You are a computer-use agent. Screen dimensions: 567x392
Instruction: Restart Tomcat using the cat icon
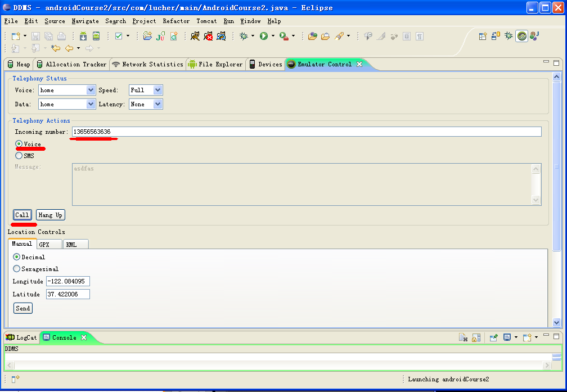coord(221,36)
